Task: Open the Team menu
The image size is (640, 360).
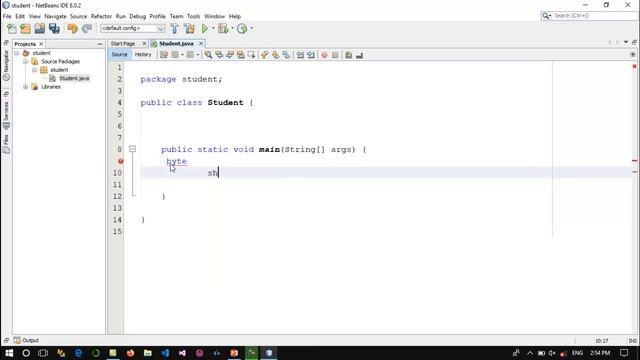Action: pos(176,16)
